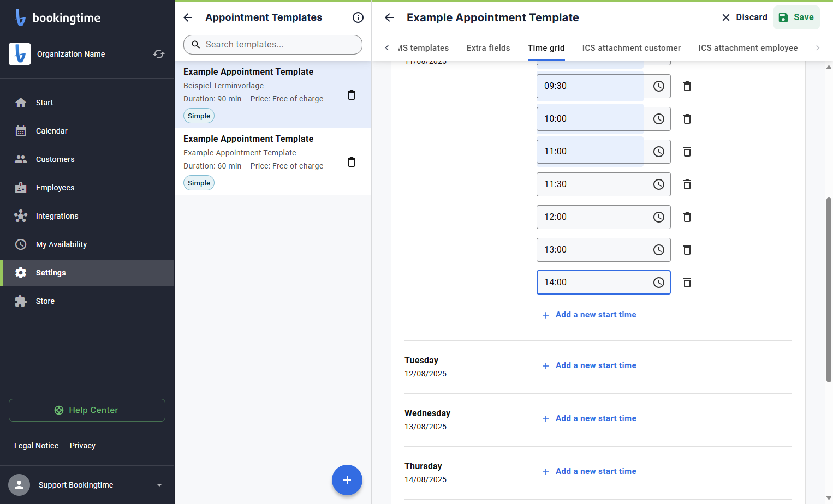Click the vertical scrollbar of time grid

(829, 289)
